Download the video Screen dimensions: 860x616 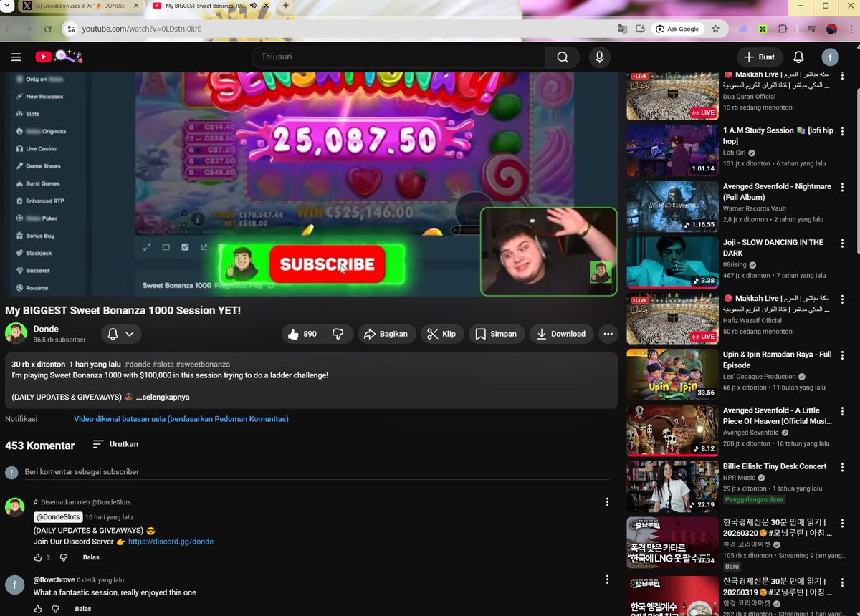click(x=562, y=334)
